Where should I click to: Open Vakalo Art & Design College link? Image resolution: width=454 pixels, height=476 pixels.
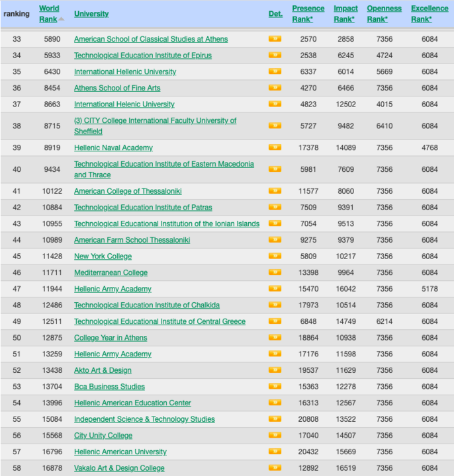[x=119, y=468]
